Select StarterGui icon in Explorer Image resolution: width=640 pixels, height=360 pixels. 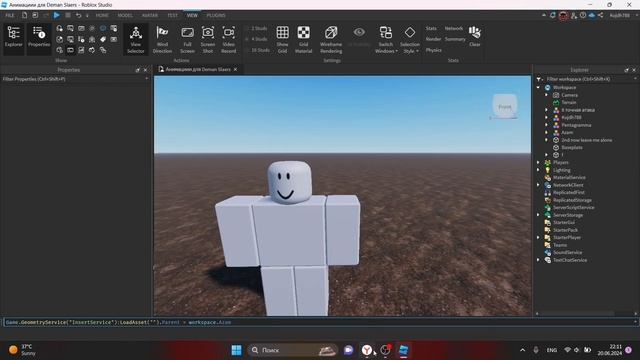(548, 222)
